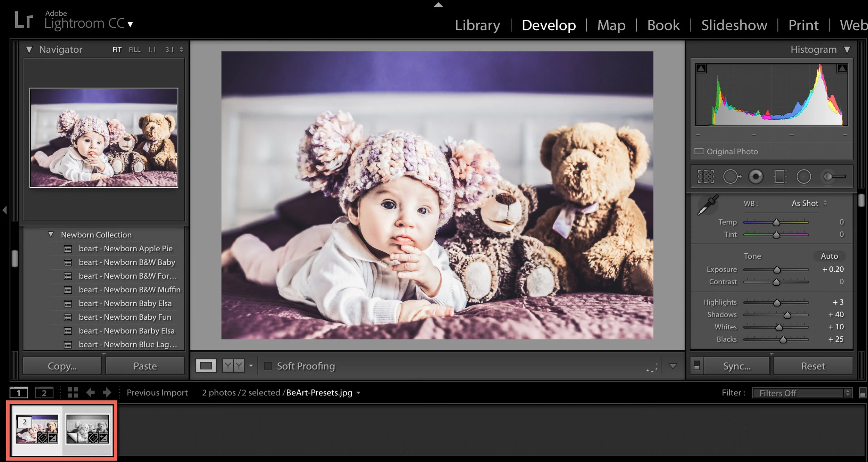
Task: Select the black and white filmstrip thumbnail
Action: click(87, 429)
